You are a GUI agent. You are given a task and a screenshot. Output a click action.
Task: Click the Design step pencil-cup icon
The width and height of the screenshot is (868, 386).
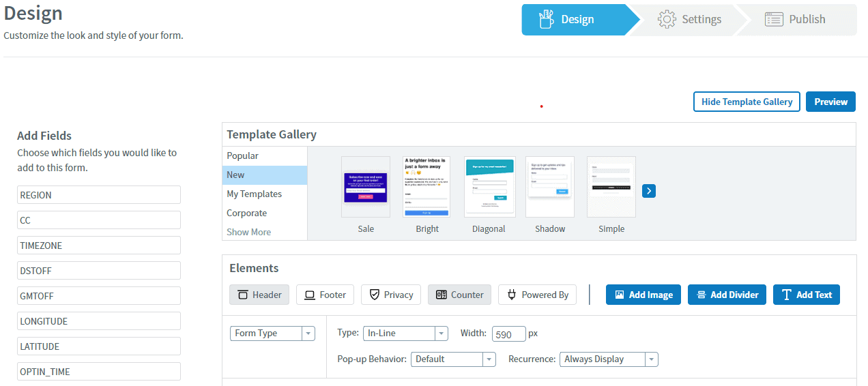pos(545,19)
